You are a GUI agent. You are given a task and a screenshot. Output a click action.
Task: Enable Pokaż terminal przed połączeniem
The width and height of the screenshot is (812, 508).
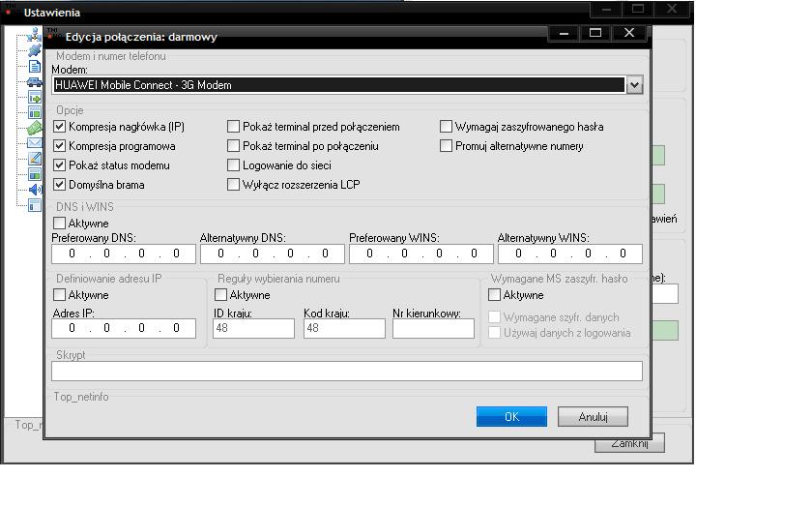234,127
